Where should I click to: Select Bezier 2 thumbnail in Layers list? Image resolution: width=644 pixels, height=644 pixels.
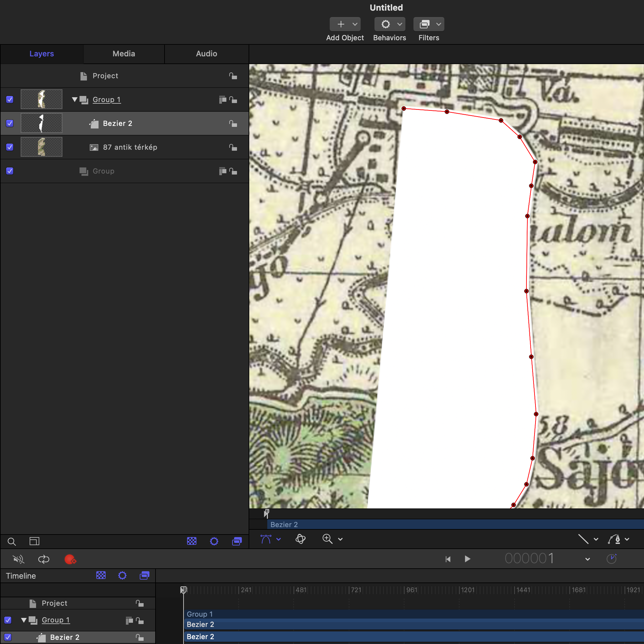coord(41,123)
